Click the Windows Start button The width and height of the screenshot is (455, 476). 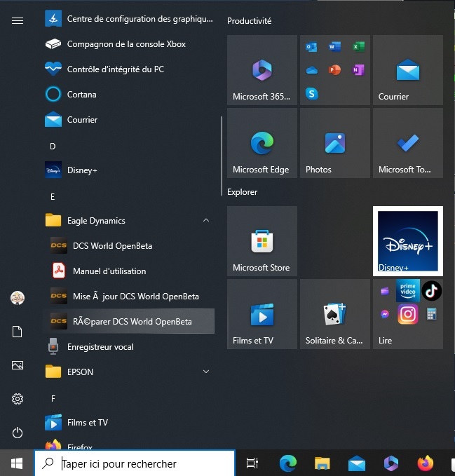click(17, 463)
